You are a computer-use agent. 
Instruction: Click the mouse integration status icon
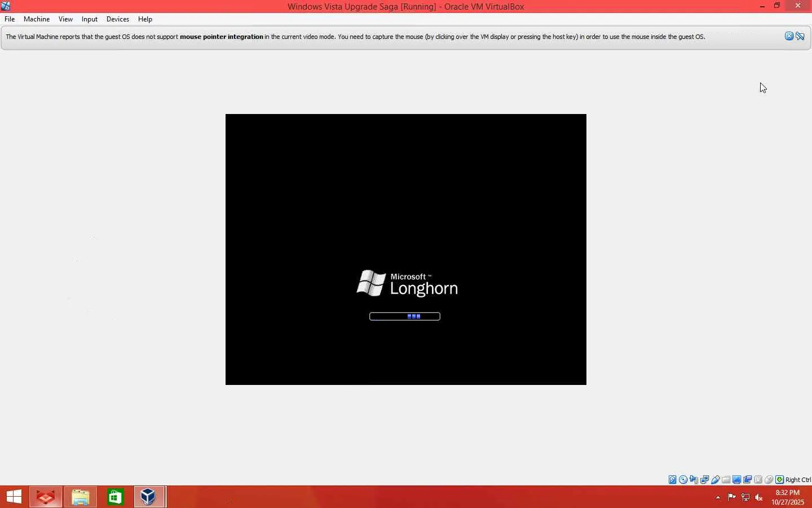click(769, 480)
